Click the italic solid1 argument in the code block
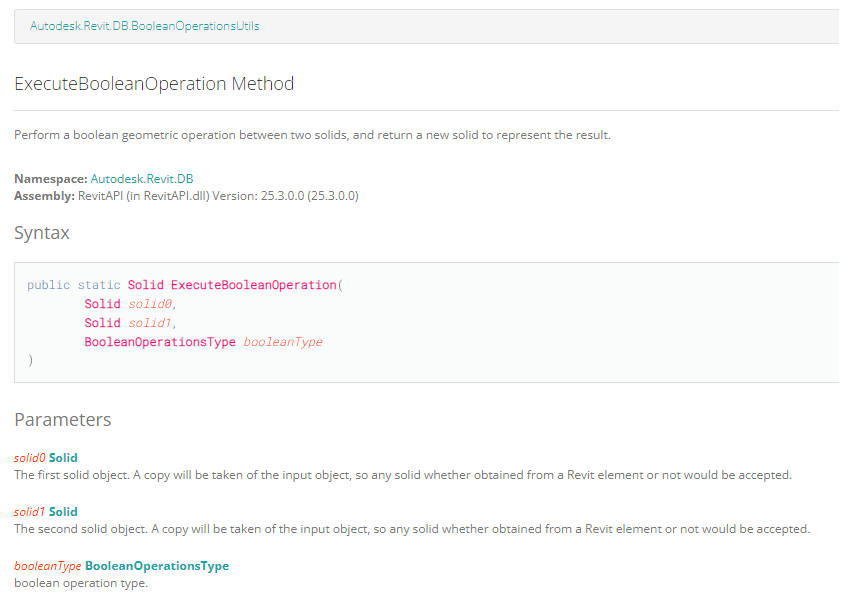This screenshot has height=603, width=843. [150, 322]
